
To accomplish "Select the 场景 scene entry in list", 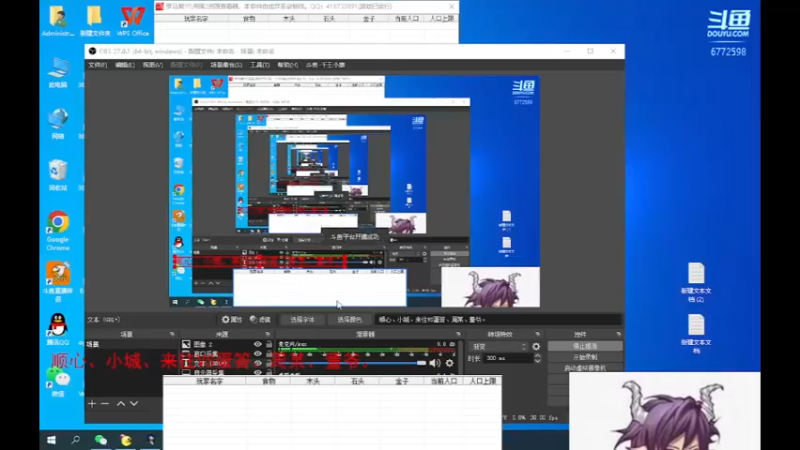I will [131, 344].
